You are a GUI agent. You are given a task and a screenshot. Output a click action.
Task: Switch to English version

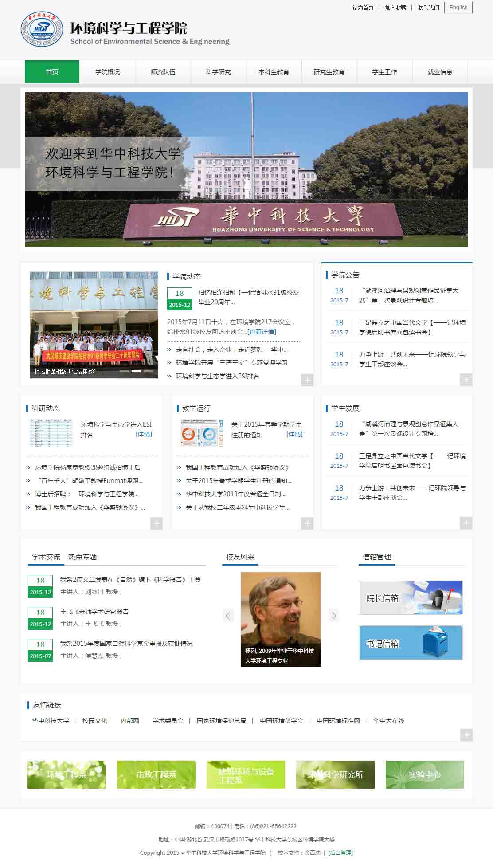pos(458,8)
